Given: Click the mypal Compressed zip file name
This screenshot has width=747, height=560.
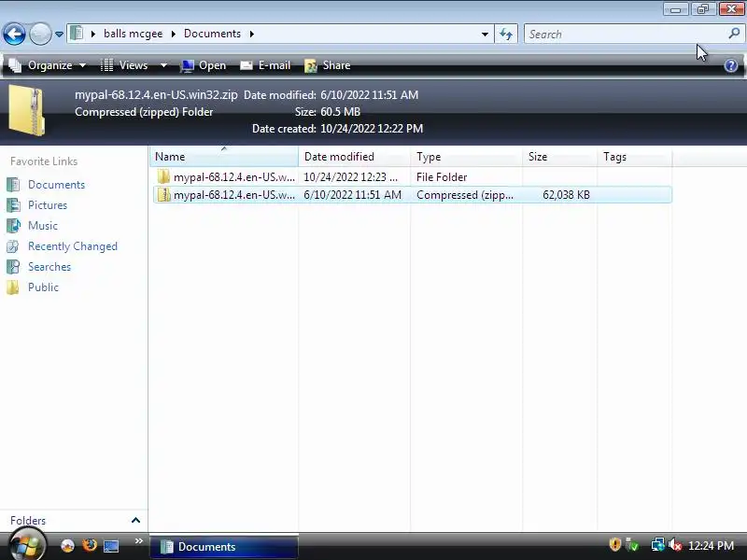Looking at the screenshot, I should pos(234,195).
